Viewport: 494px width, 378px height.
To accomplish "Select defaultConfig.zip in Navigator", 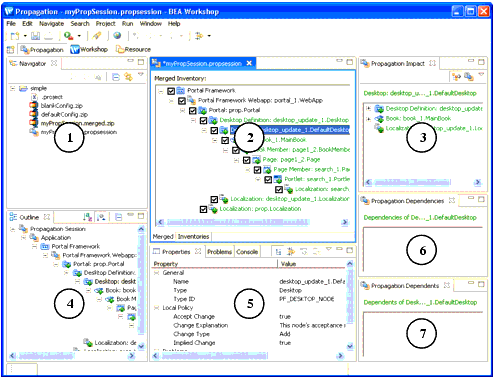I will (x=64, y=114).
